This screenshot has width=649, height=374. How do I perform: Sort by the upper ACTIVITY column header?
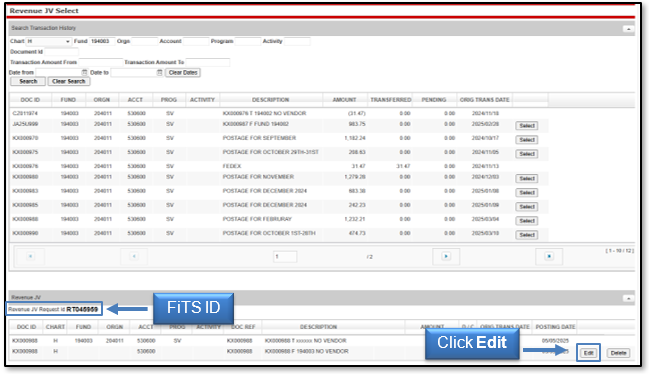click(x=202, y=100)
